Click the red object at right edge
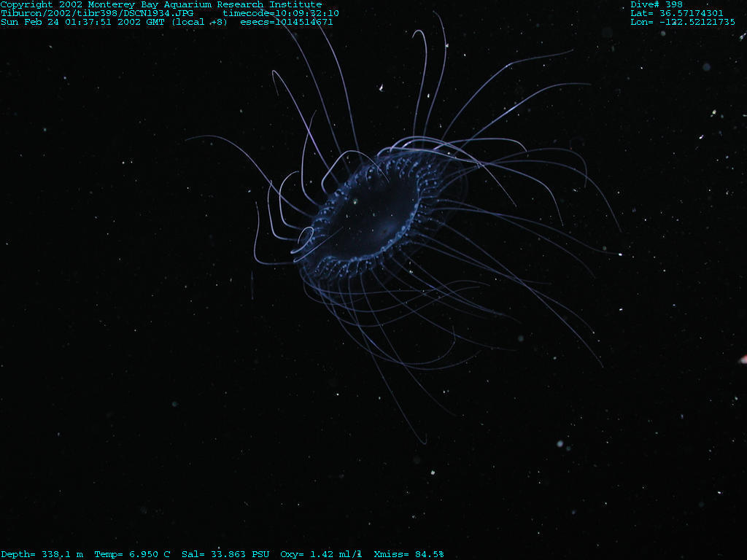Screen dimensions: 747x560 pyautogui.click(x=743, y=359)
